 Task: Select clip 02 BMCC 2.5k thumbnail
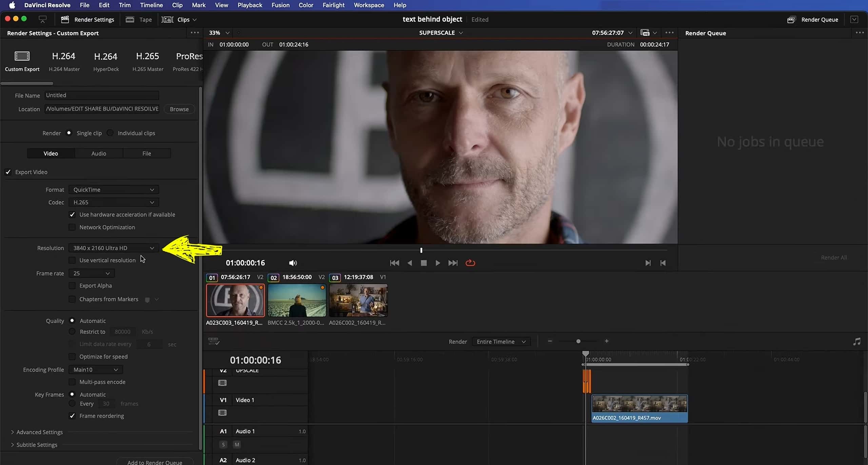pyautogui.click(x=297, y=300)
